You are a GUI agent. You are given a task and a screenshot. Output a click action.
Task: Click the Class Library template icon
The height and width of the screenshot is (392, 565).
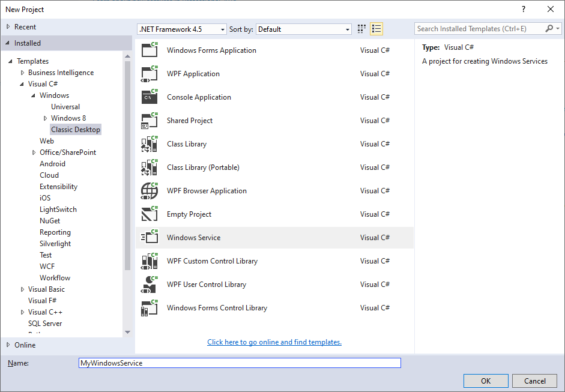[x=150, y=143]
